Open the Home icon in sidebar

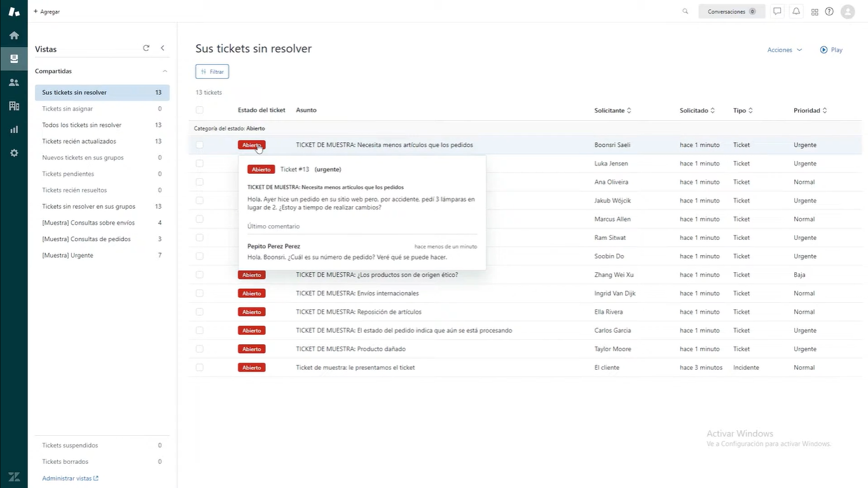(13, 35)
